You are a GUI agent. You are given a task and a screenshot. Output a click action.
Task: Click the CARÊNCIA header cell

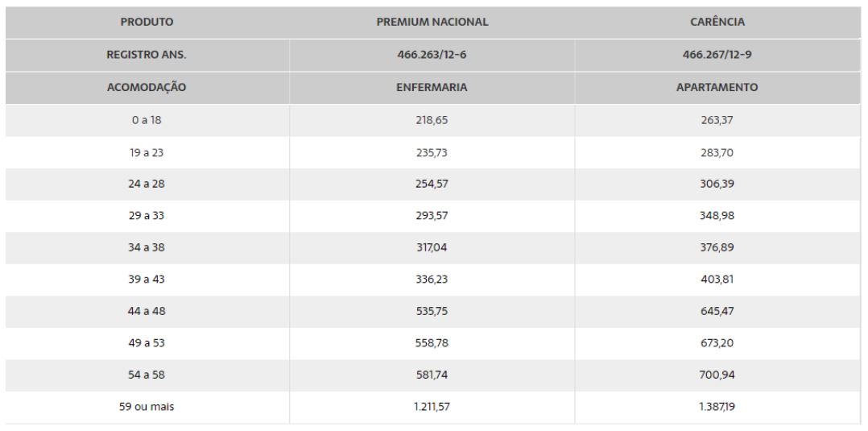coord(718,22)
